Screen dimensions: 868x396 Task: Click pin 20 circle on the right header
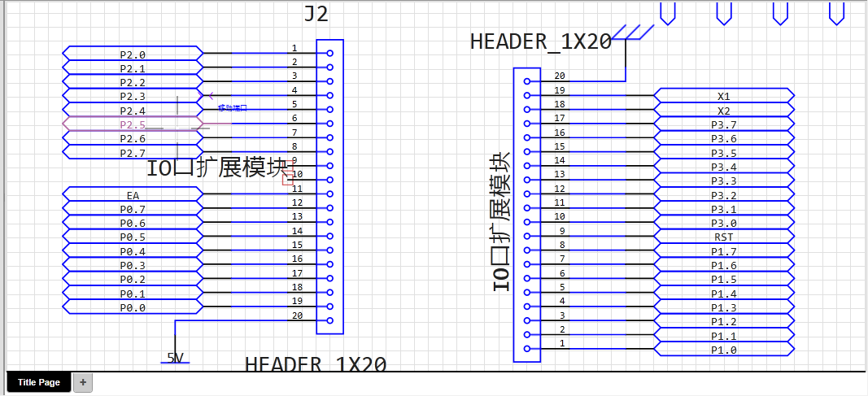pos(527,82)
